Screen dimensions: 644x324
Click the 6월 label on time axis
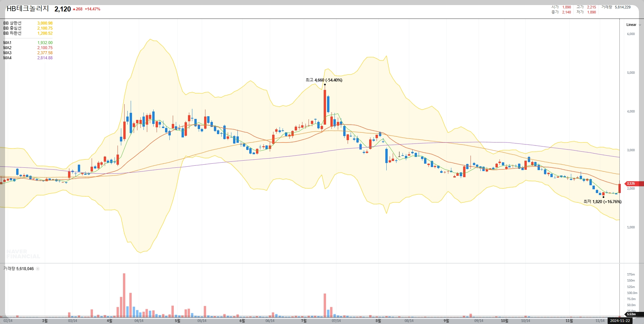tap(242, 321)
